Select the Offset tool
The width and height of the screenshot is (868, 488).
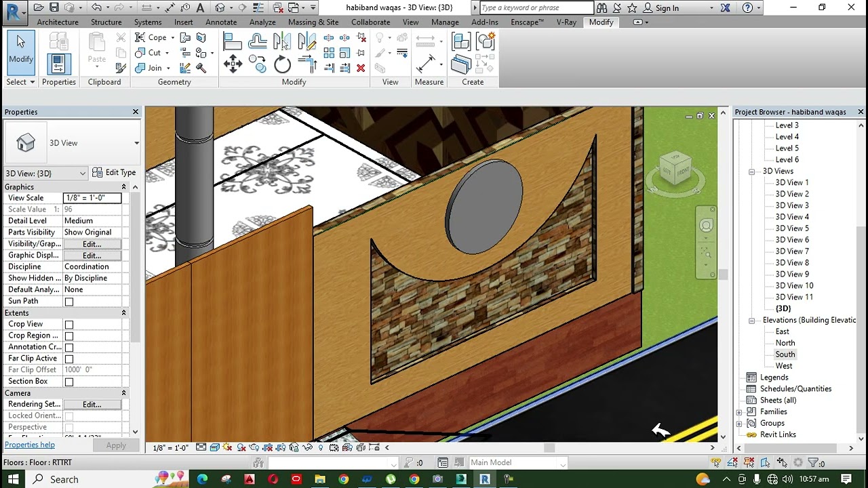[258, 42]
